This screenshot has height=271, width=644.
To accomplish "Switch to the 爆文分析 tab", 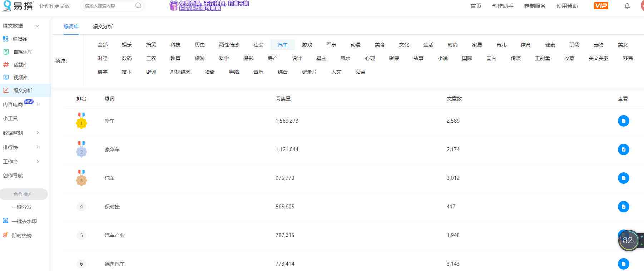I will 103,26.
